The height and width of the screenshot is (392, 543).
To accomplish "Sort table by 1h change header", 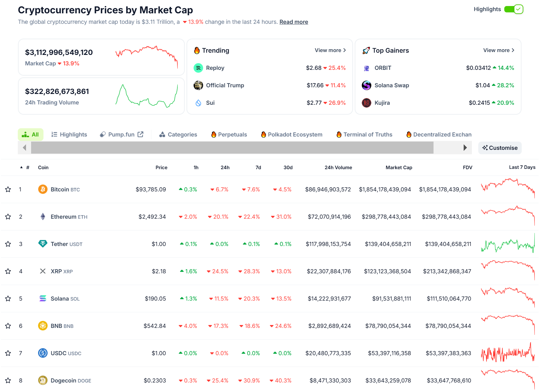I will [x=196, y=167].
